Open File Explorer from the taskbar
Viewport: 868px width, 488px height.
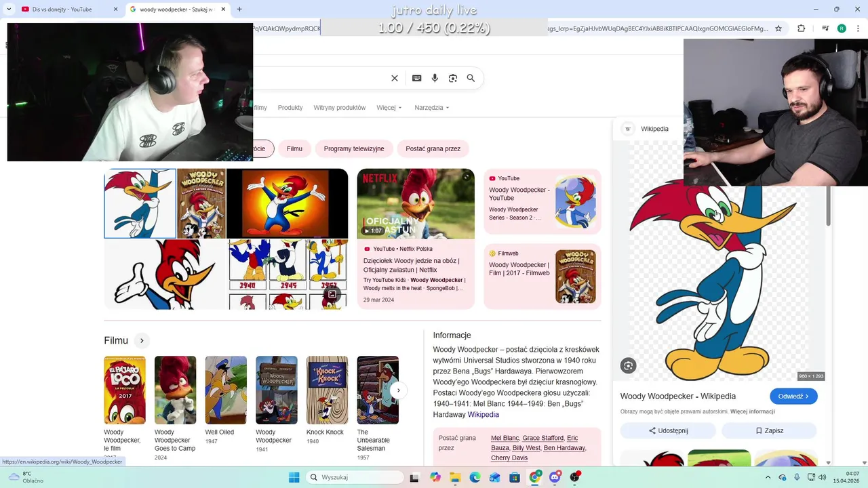455,477
